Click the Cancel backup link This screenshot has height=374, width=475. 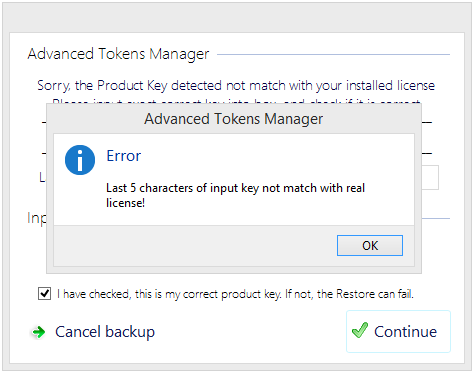[105, 332]
